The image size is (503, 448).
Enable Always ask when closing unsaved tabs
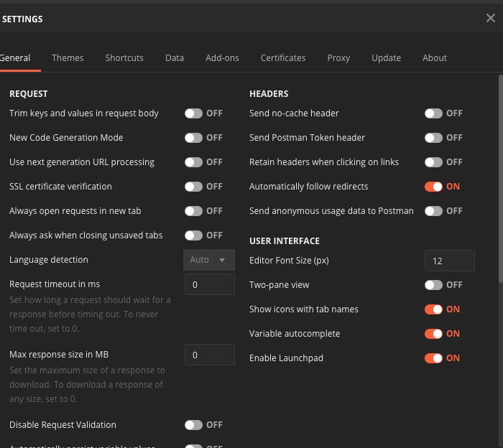pyautogui.click(x=193, y=235)
